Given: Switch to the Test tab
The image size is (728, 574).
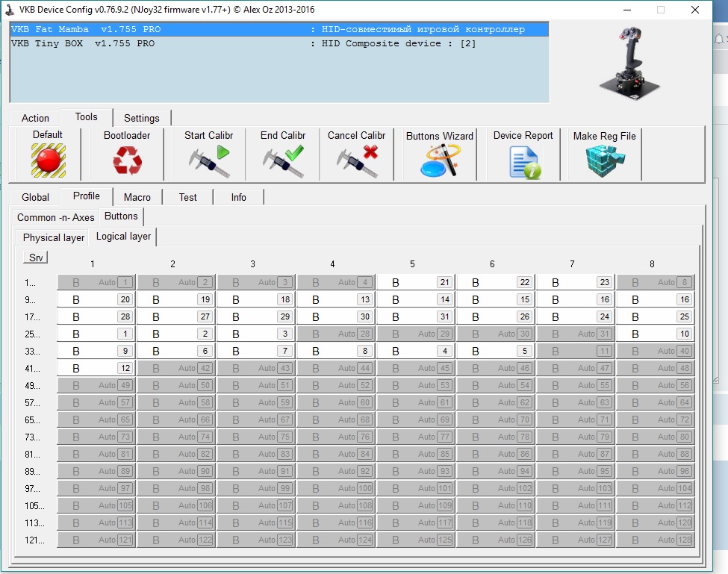Looking at the screenshot, I should coord(188,197).
